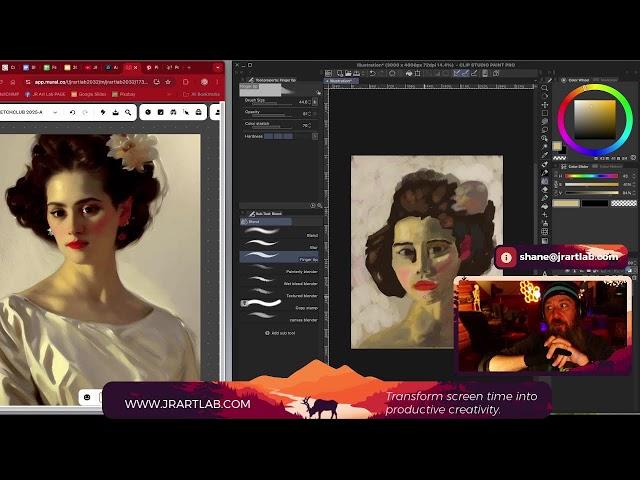Click the Hue rainbow slider
Screen dimensions: 640x480
tap(591, 176)
